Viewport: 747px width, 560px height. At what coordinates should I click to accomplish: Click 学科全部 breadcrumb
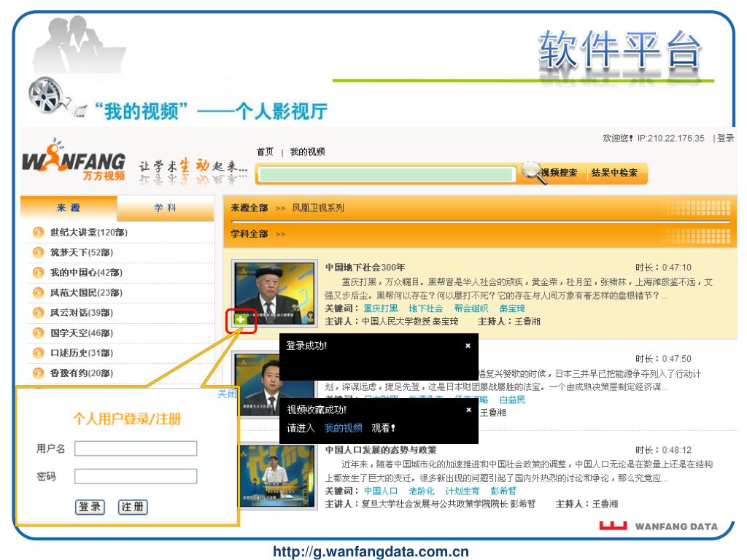(249, 234)
